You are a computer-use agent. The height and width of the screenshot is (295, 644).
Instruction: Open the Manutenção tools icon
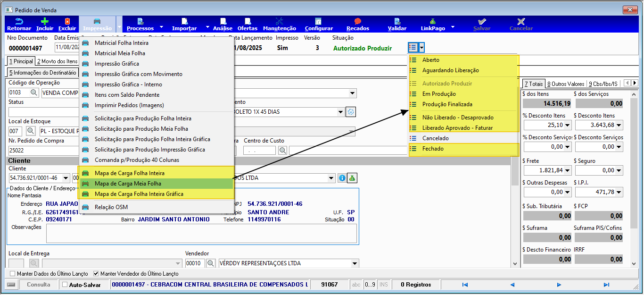tap(279, 21)
